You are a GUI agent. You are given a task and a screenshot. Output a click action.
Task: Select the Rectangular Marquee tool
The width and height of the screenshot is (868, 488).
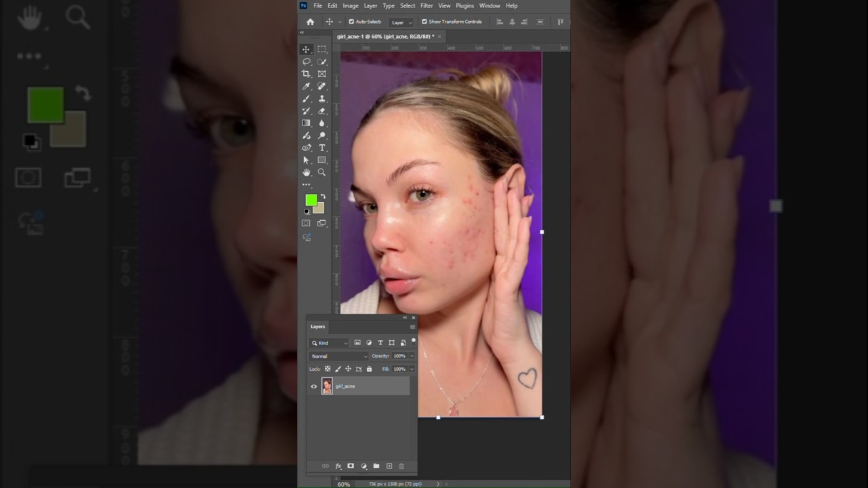click(x=321, y=49)
